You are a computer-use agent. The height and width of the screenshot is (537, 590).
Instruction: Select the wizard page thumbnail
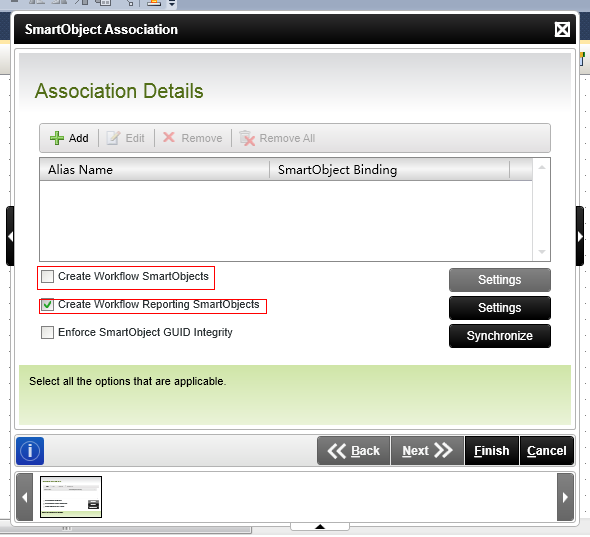(x=71, y=497)
